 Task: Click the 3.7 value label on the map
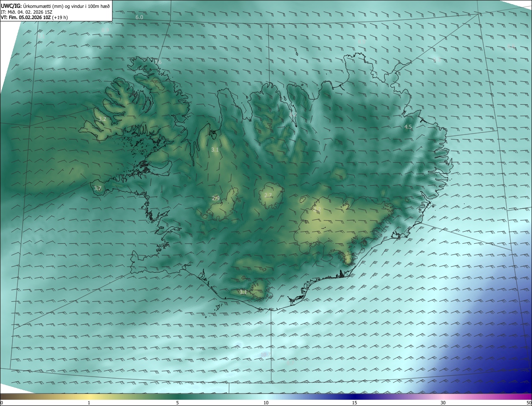click(97, 188)
